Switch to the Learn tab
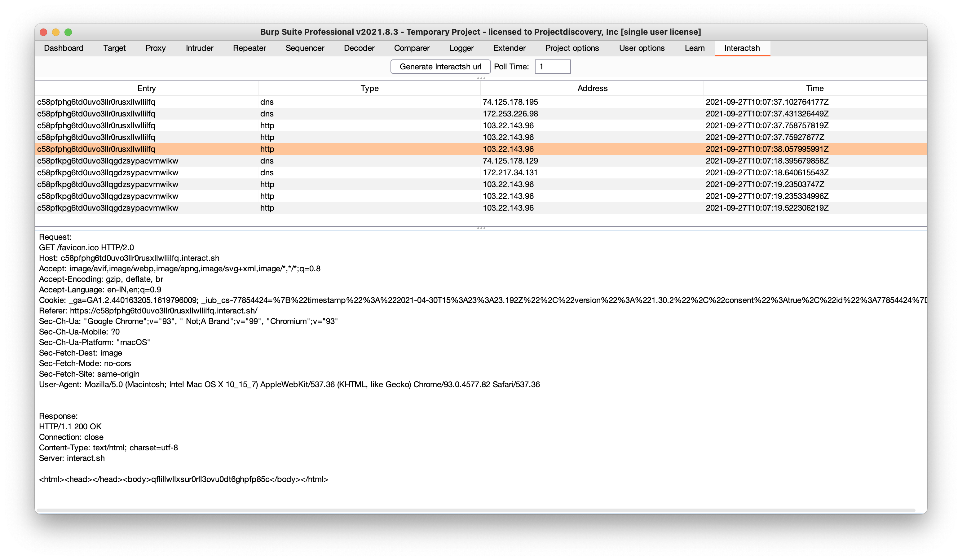The image size is (962, 560). (x=695, y=48)
